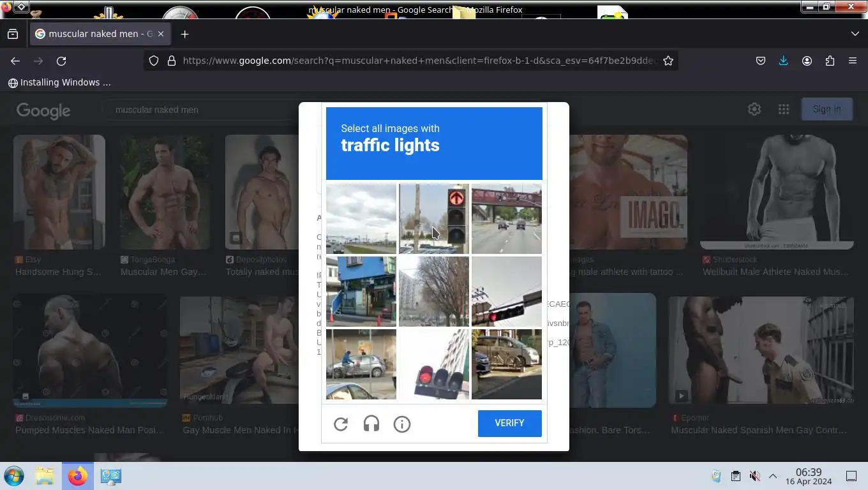This screenshot has height=490, width=868.
Task: Reload the page with the toolbar refresh icon
Action: click(x=61, y=61)
